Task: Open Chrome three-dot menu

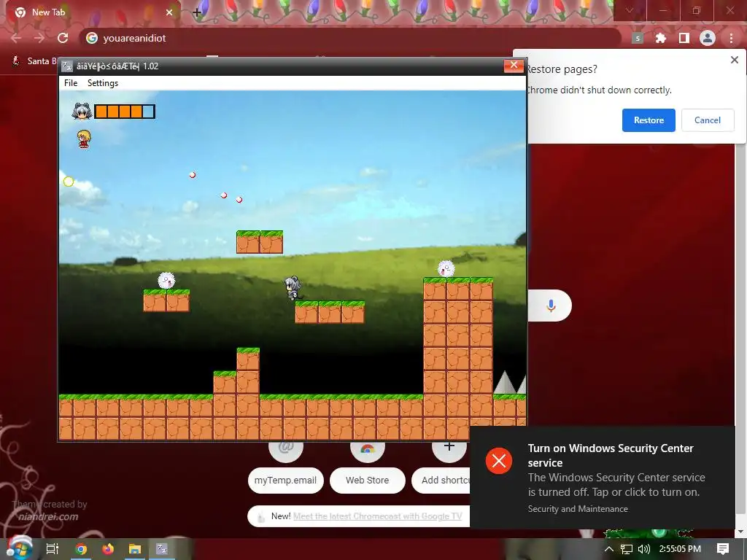Action: click(x=731, y=38)
